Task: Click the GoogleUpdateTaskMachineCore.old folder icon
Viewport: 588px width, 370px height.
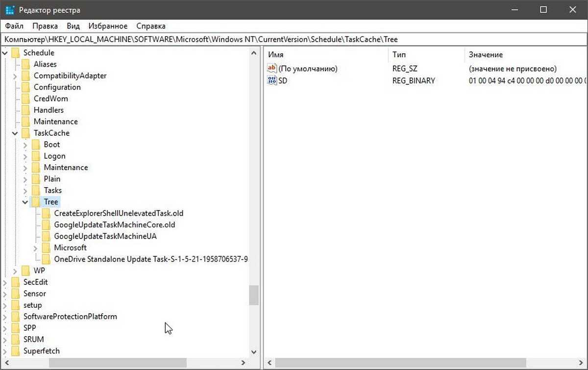Action: [x=46, y=225]
